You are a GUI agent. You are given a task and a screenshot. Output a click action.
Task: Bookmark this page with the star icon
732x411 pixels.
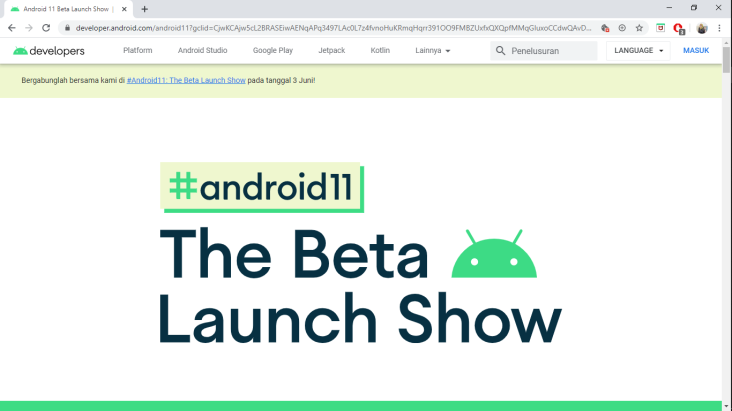pyautogui.click(x=639, y=28)
